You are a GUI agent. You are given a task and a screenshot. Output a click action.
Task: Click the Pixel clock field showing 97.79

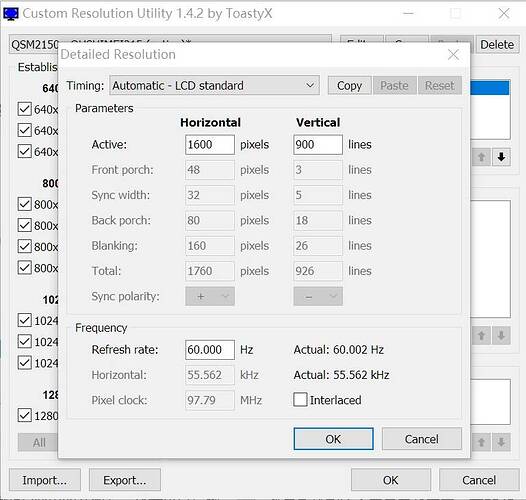[x=210, y=400]
